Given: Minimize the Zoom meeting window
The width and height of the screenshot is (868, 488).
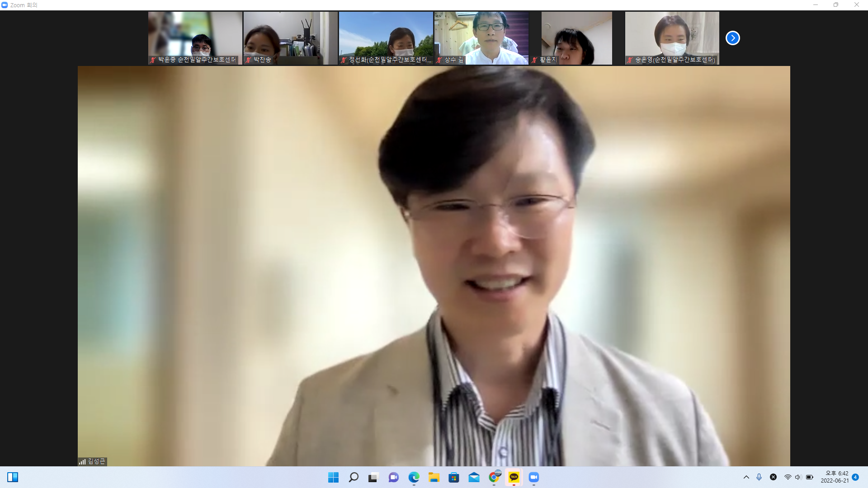Looking at the screenshot, I should [x=816, y=5].
